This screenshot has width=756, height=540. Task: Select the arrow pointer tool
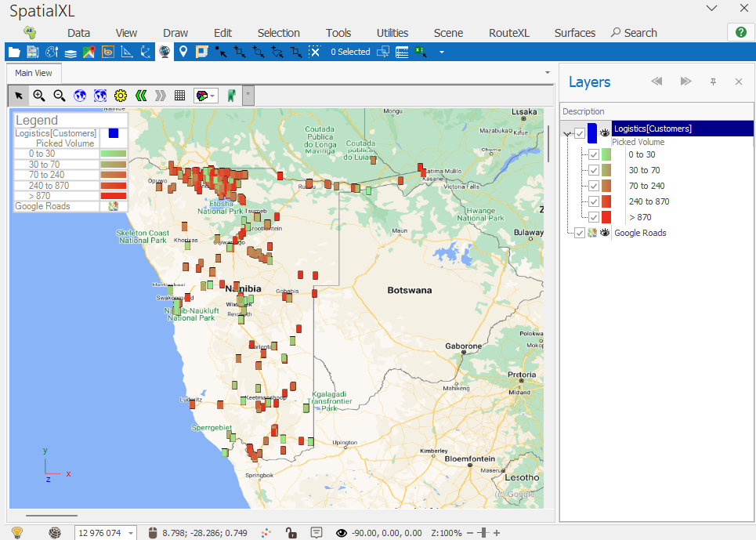click(19, 96)
